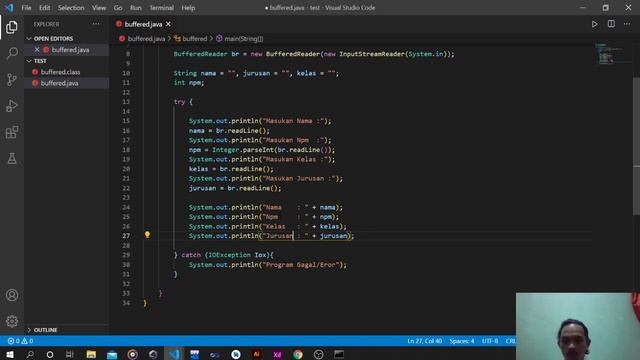Click Ln 27, Col 40 status entry

tap(424, 341)
